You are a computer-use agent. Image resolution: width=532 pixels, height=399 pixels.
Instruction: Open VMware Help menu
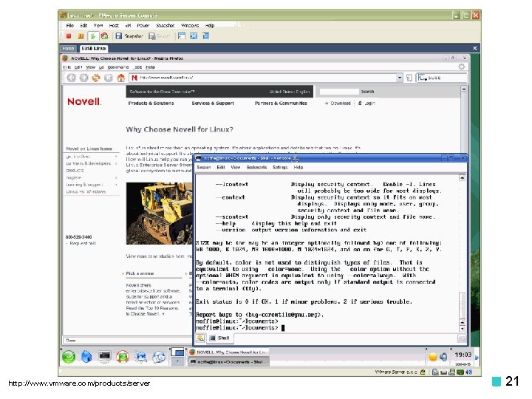[210, 25]
